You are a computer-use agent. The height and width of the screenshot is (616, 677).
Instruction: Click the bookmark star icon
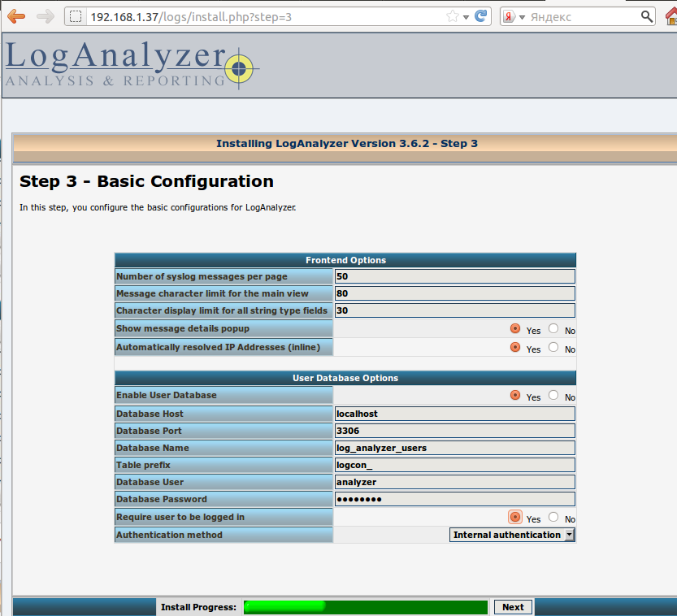click(452, 17)
